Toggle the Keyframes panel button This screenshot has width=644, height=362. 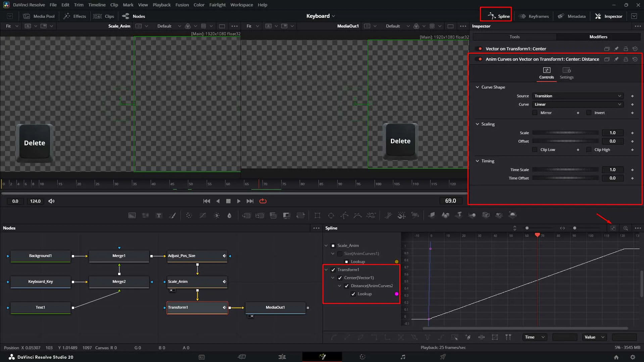point(534,16)
